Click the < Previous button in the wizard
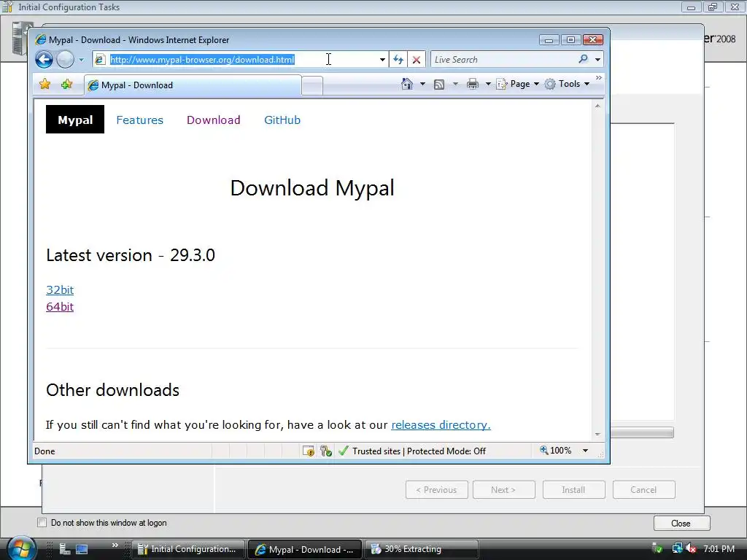Viewport: 747px width, 560px height. pyautogui.click(x=436, y=489)
